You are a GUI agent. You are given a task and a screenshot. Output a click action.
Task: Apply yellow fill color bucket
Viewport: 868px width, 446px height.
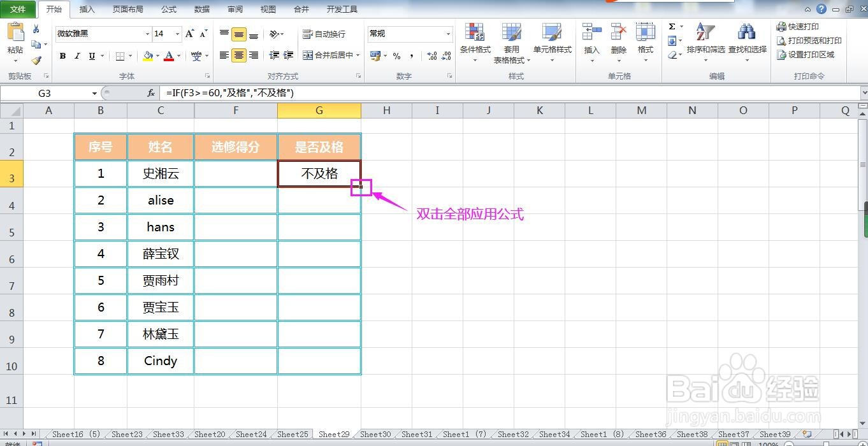(148, 56)
